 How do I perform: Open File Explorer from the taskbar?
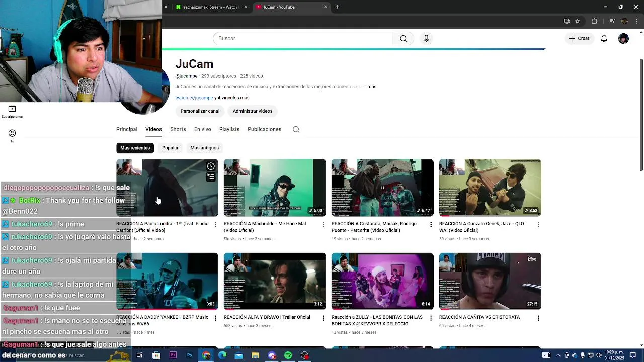(x=255, y=355)
